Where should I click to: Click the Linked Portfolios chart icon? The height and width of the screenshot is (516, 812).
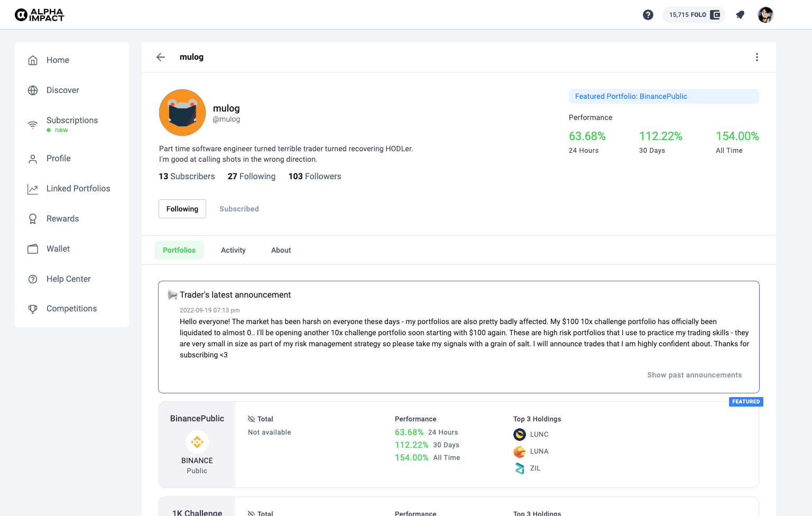[33, 189]
